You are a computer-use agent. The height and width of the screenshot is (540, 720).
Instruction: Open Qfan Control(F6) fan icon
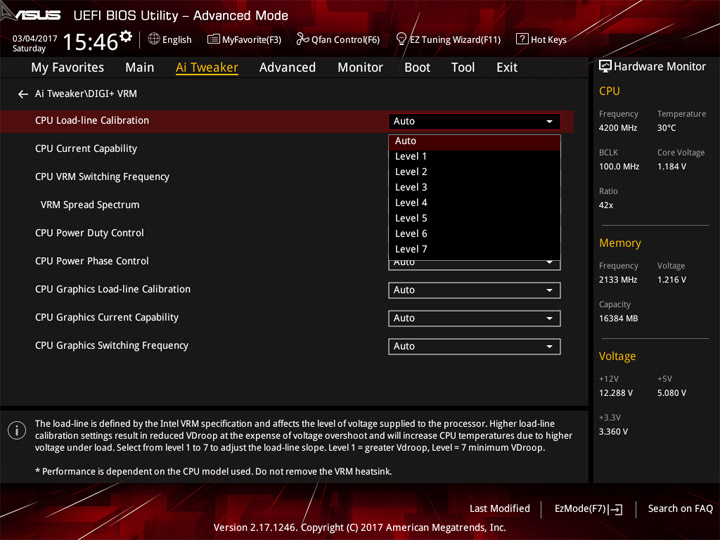302,39
